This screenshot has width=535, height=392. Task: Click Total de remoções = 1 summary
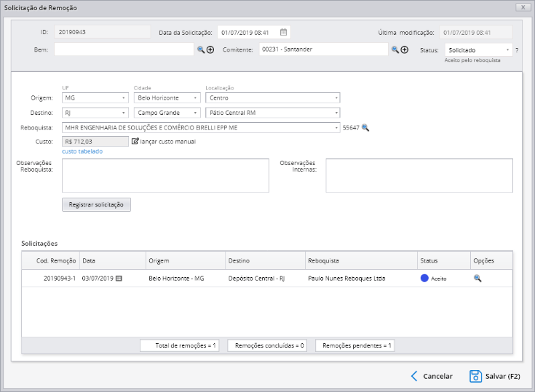coord(180,345)
